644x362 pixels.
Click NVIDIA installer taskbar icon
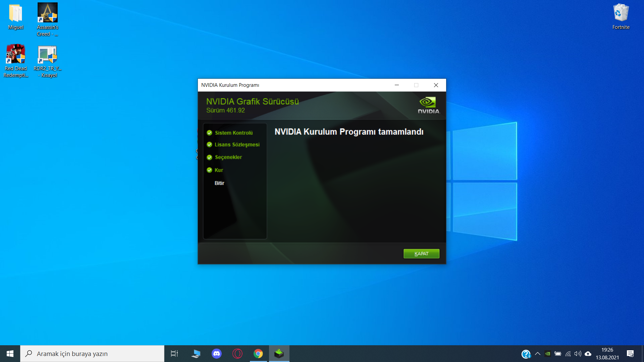click(279, 354)
